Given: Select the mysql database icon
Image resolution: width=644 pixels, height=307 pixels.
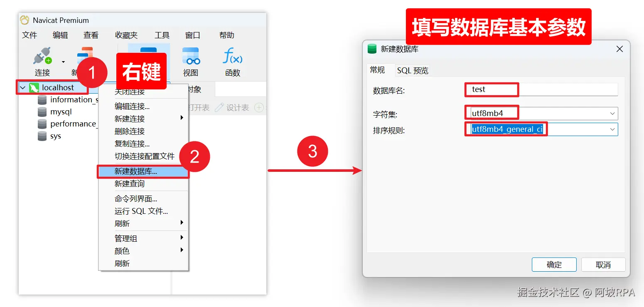Looking at the screenshot, I should click(x=42, y=112).
